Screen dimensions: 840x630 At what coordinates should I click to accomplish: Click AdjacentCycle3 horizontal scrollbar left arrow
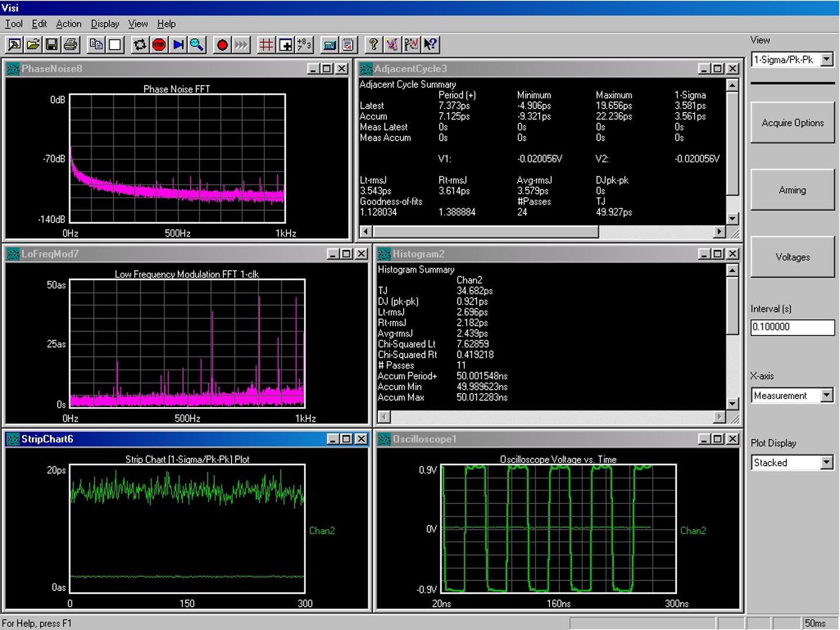point(365,232)
